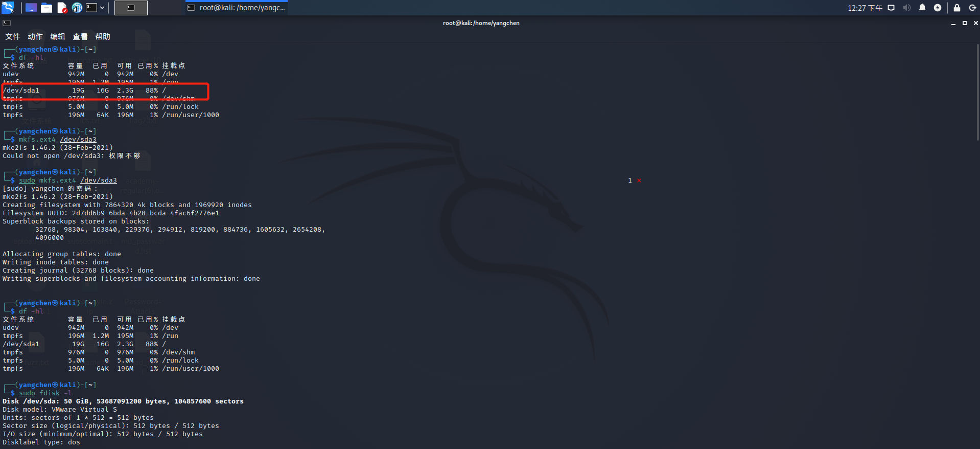The image size is (980, 449).
Task: Click the first 'df -hl' command text
Action: click(x=31, y=58)
